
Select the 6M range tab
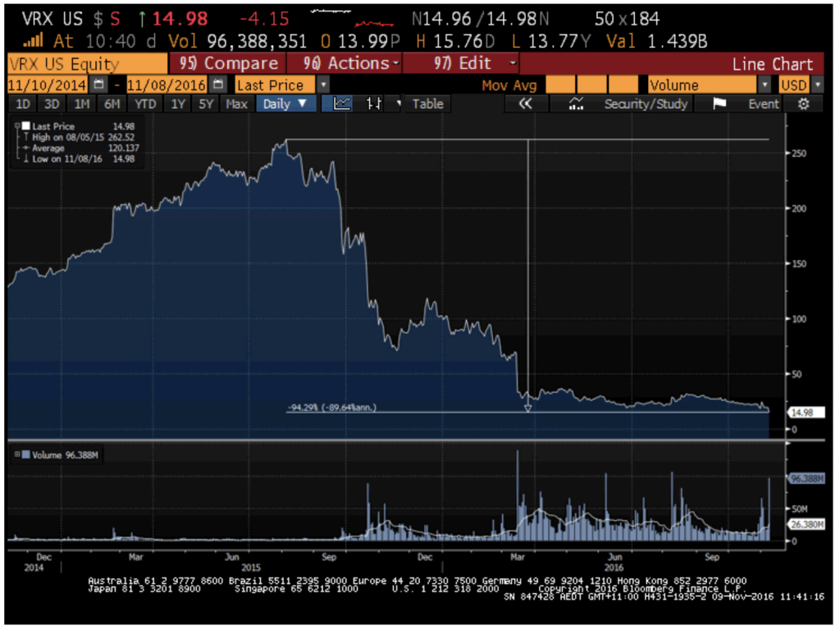[x=112, y=103]
